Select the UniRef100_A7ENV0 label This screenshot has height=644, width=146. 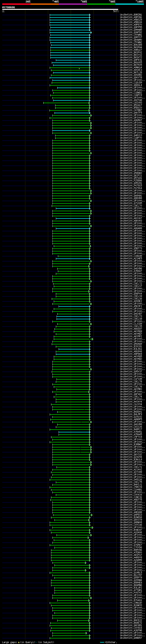click(x=131, y=552)
